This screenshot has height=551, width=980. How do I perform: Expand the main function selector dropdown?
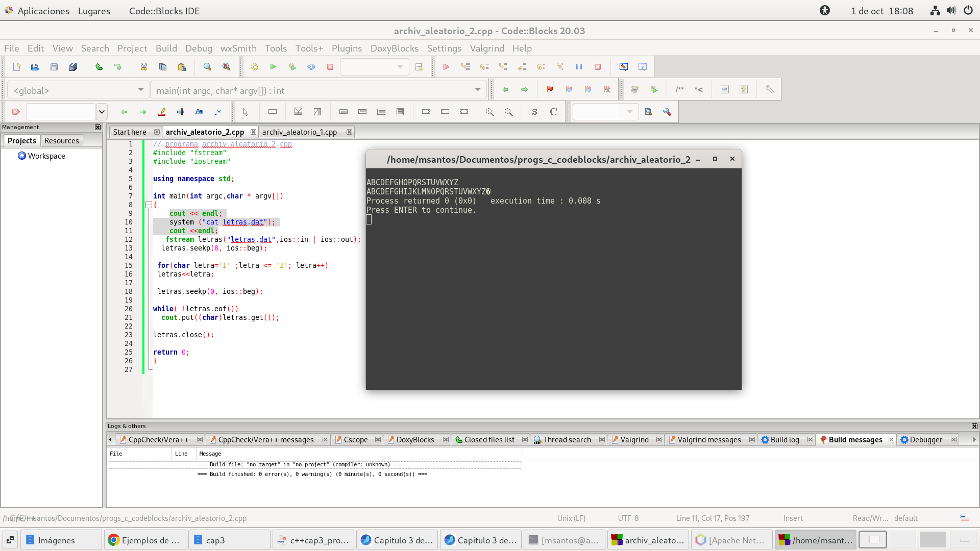tap(477, 90)
